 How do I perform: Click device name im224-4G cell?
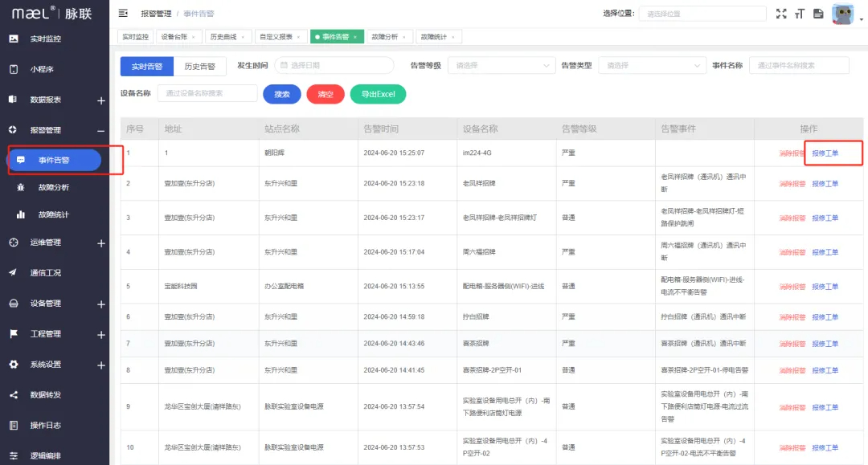[x=477, y=153]
